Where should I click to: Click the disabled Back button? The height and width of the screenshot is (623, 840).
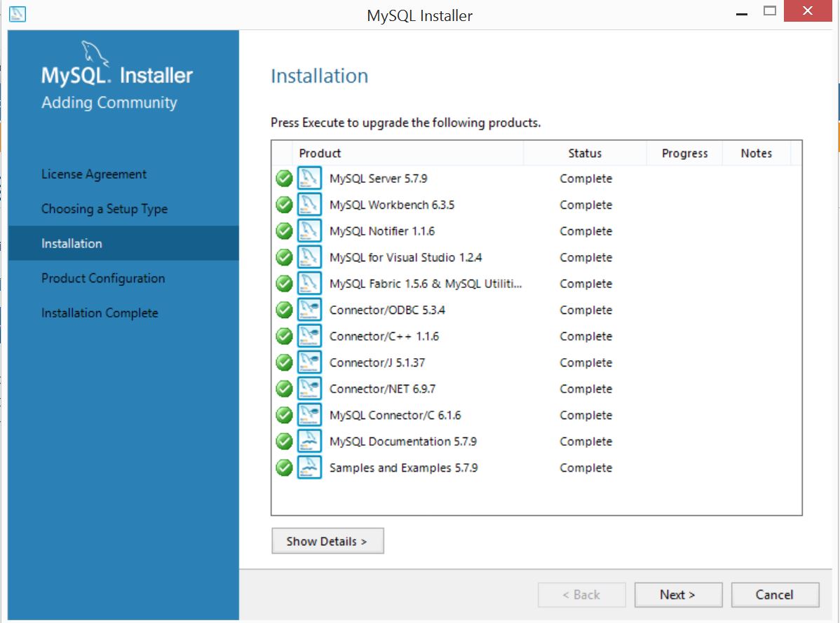(581, 595)
